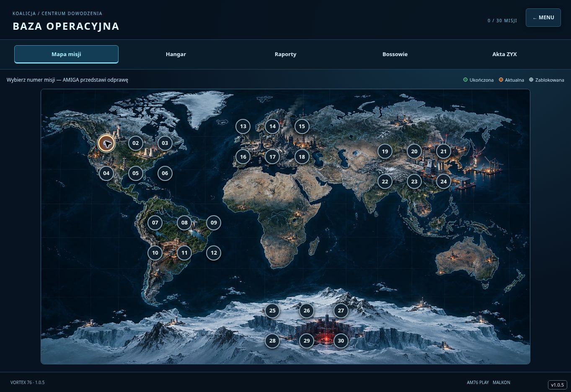Select mission 18 marker

tap(302, 157)
